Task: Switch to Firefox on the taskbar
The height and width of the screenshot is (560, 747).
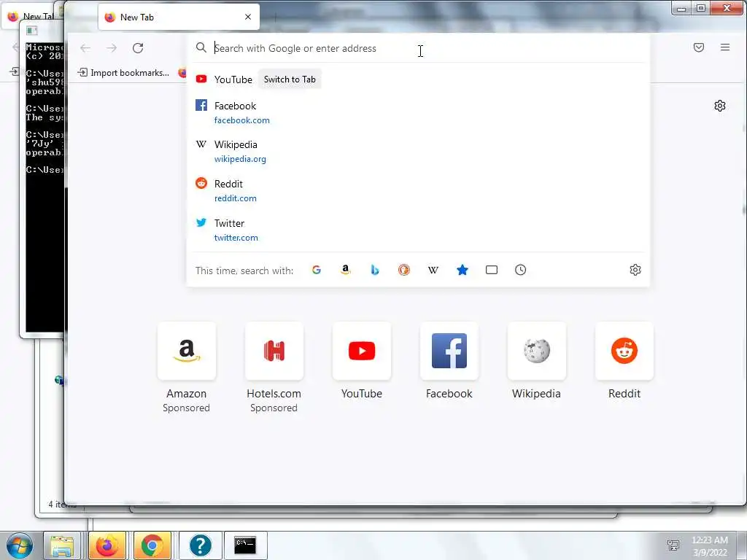Action: coord(107,545)
